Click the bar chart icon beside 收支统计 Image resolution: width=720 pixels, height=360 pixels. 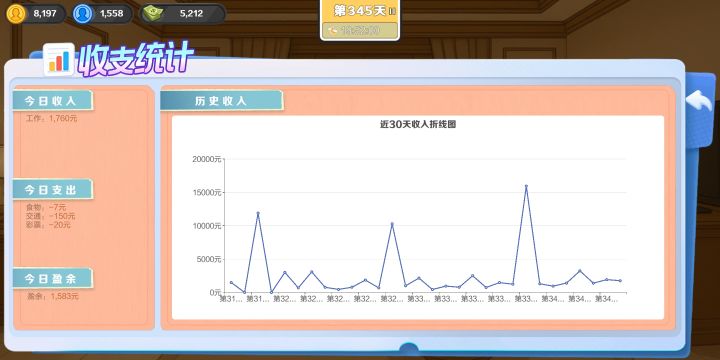tap(59, 60)
